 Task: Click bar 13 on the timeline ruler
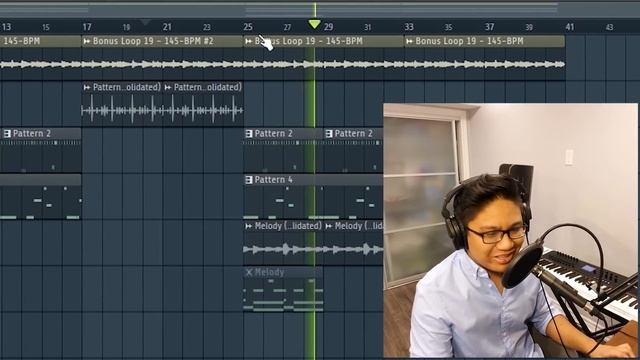click(7, 27)
